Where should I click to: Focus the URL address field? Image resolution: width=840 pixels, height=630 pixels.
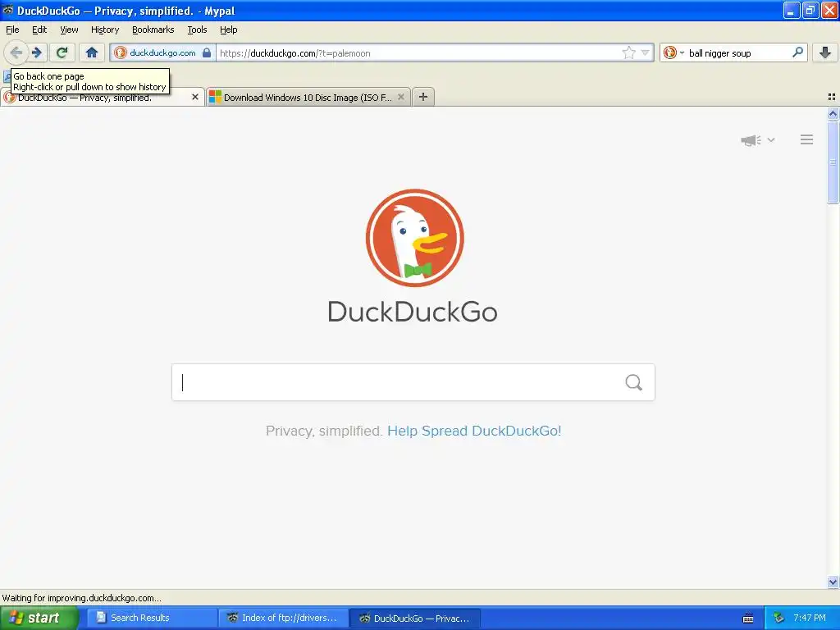point(418,53)
